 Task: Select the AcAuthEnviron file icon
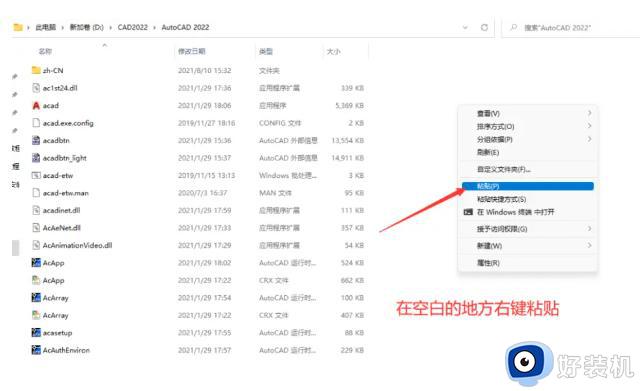click(x=36, y=350)
